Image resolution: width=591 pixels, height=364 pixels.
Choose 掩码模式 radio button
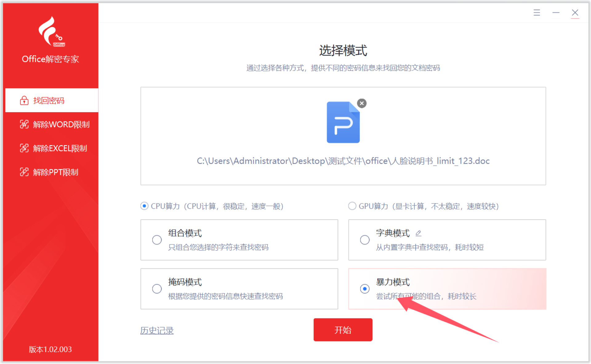pos(157,289)
